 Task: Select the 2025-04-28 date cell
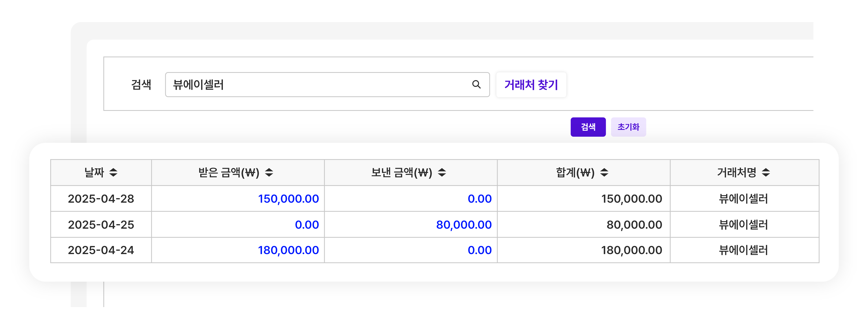(101, 199)
